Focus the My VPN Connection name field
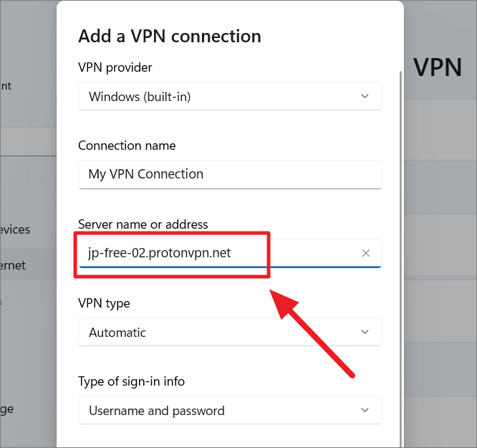The height and width of the screenshot is (448, 477). coord(230,174)
